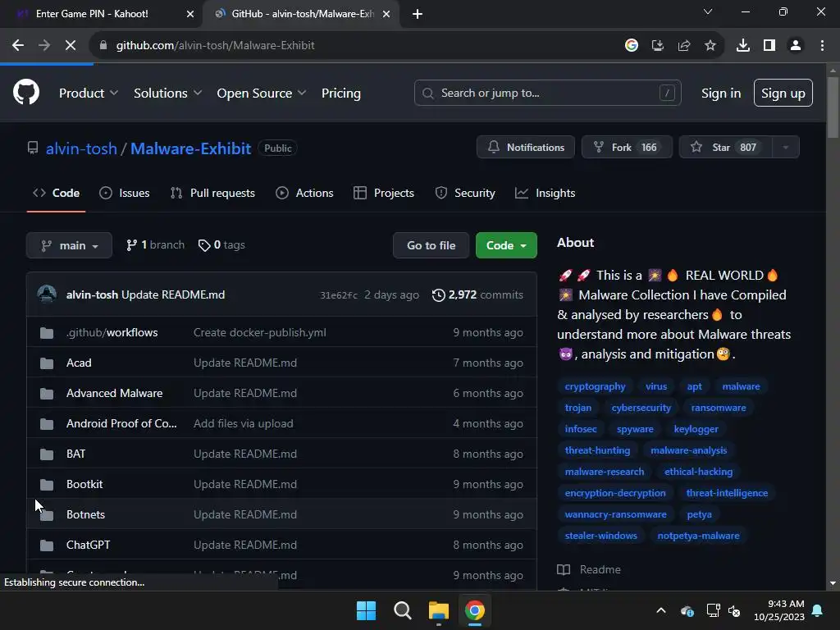The width and height of the screenshot is (840, 630).
Task: Toggle the Chrome side panel icon
Action: pos(769,46)
